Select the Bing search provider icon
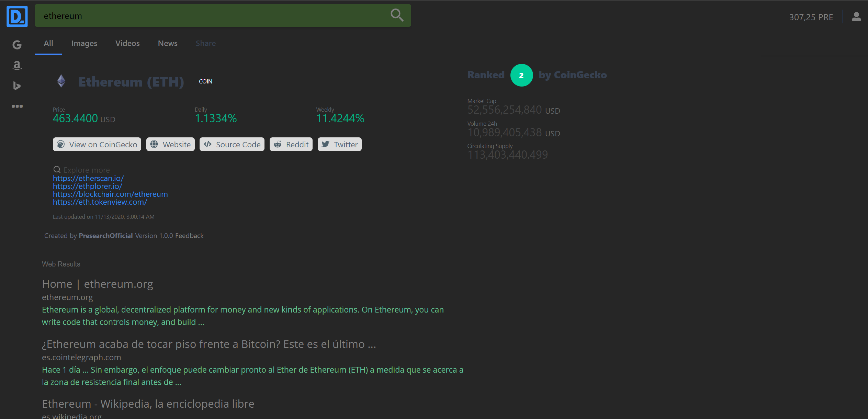The width and height of the screenshot is (868, 419). (17, 86)
